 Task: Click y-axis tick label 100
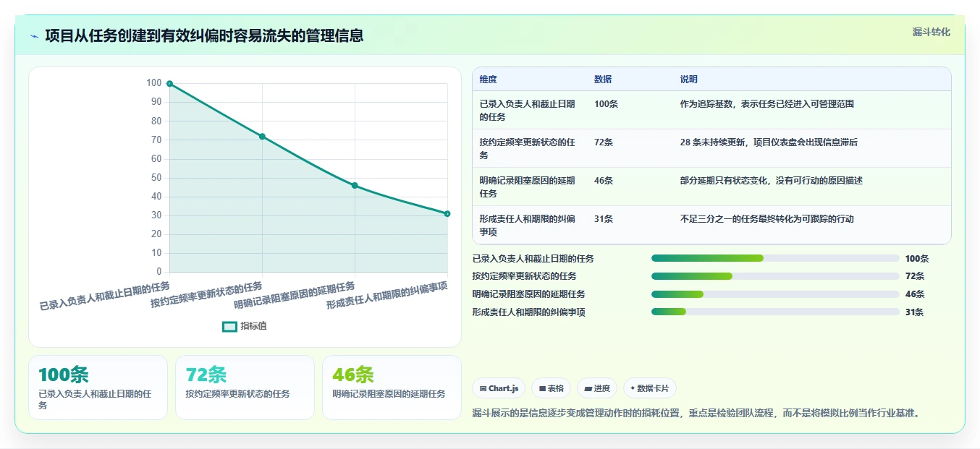[x=153, y=83]
